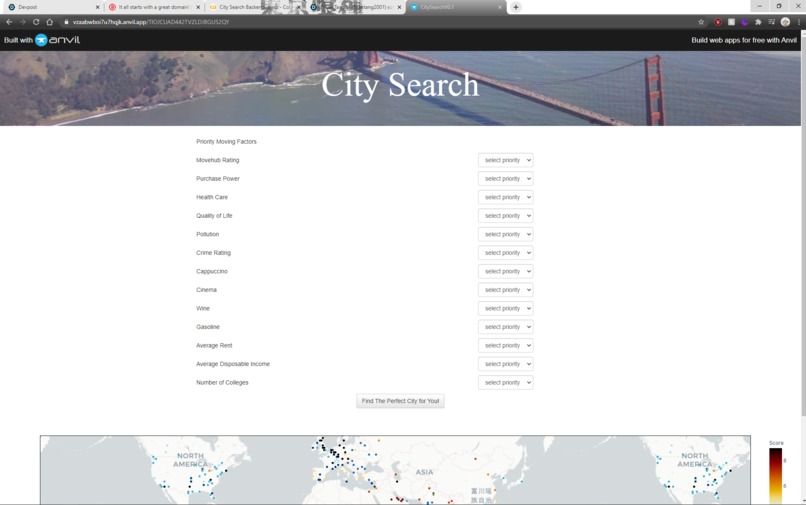Screen dimensions: 806x505
Task: Open Number of Colleges priority dropdown
Action: 505,383
